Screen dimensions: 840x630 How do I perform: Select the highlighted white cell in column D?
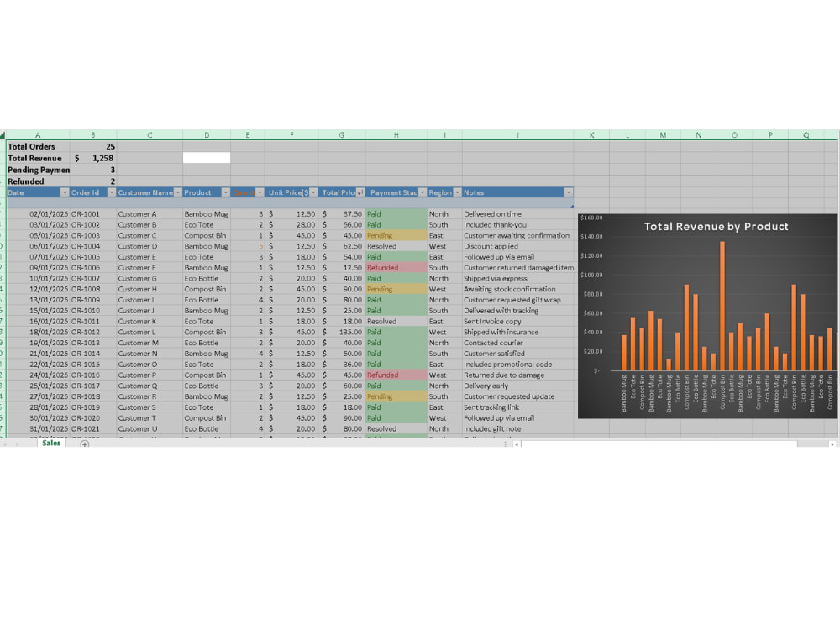[x=207, y=158]
